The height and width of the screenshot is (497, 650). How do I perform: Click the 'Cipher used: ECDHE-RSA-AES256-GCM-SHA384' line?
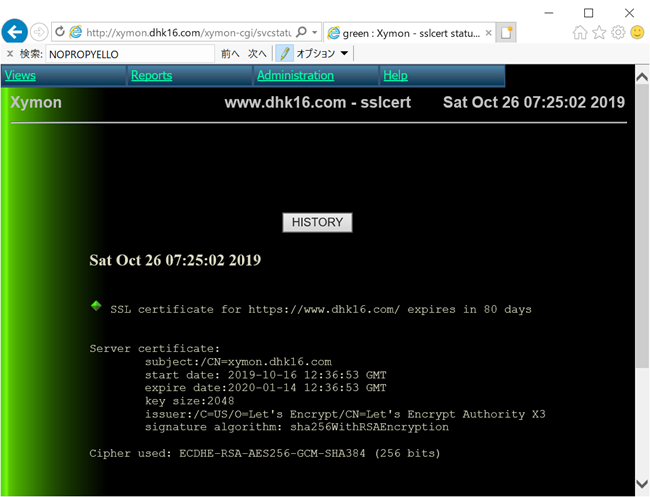[x=264, y=453]
